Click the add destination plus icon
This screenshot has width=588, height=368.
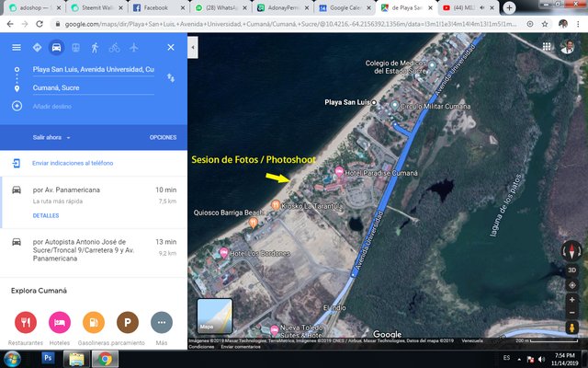pyautogui.click(x=17, y=106)
